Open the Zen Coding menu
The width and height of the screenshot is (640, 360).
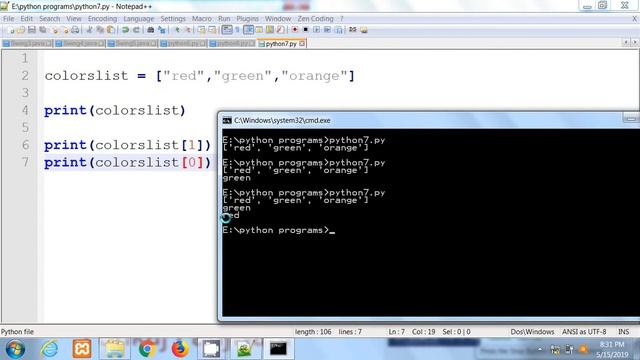[315, 19]
